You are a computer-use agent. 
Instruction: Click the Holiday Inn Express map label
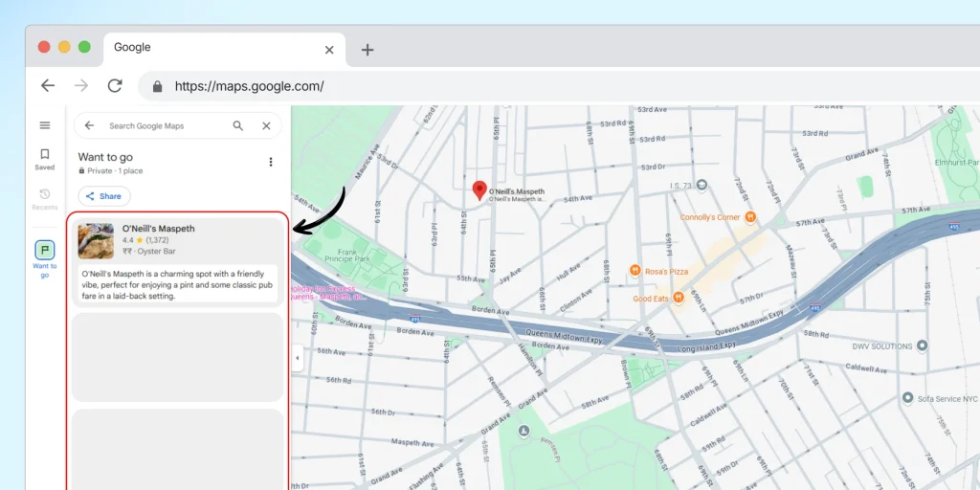[x=330, y=293]
